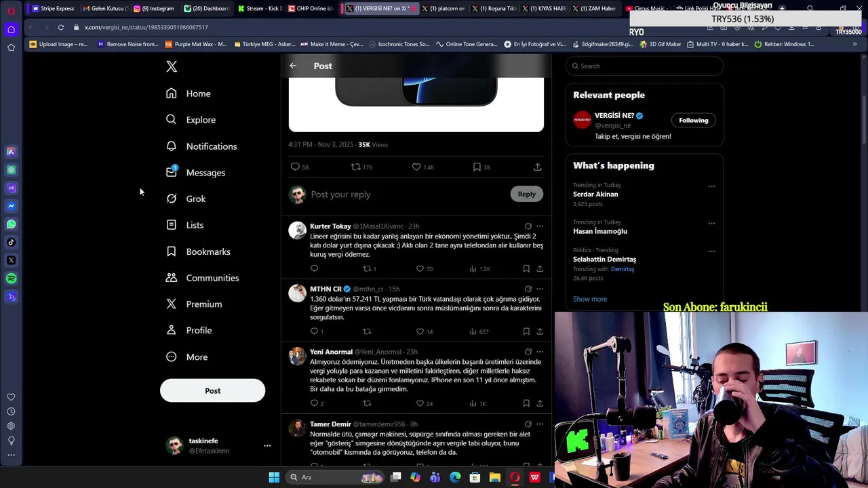Click the Reply button beside reply box
Image resolution: width=868 pixels, height=488 pixels.
pyautogui.click(x=526, y=195)
